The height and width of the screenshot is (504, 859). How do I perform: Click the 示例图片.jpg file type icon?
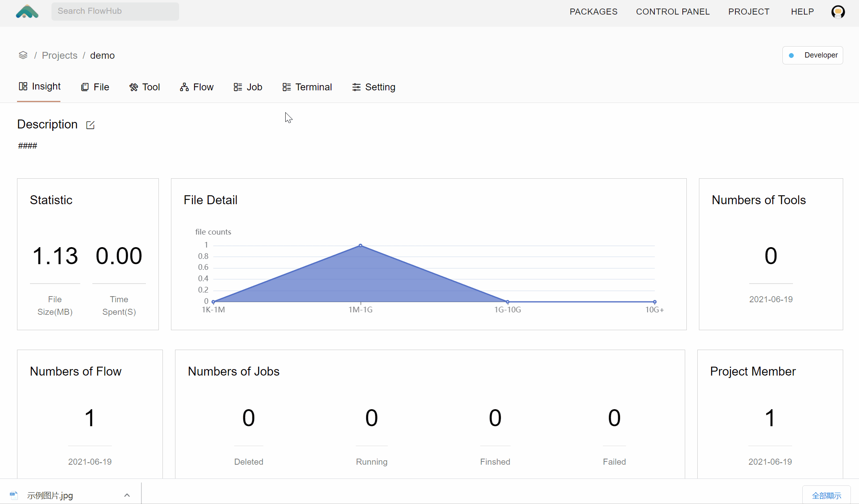point(14,495)
